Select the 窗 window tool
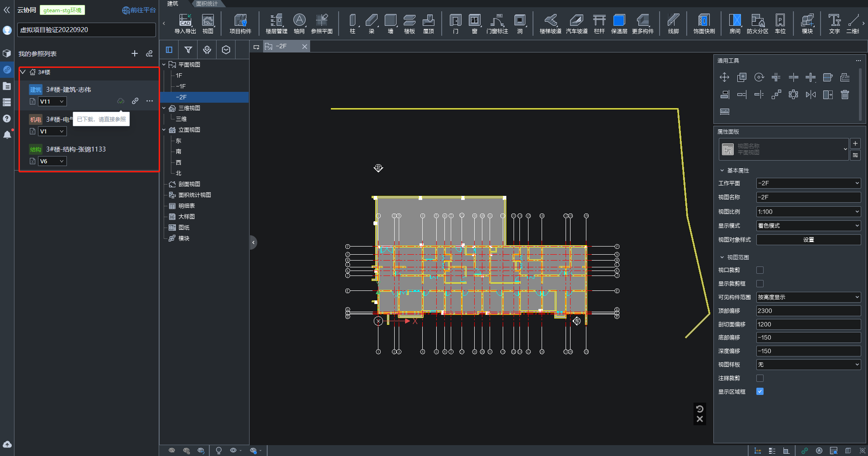This screenshot has height=456, width=868. (x=475, y=24)
